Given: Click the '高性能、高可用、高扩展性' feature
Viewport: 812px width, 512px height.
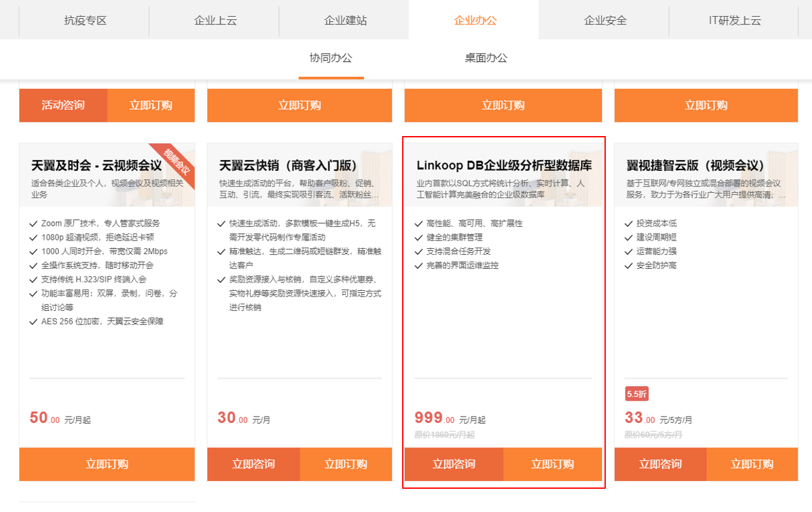Looking at the screenshot, I should point(474,223).
